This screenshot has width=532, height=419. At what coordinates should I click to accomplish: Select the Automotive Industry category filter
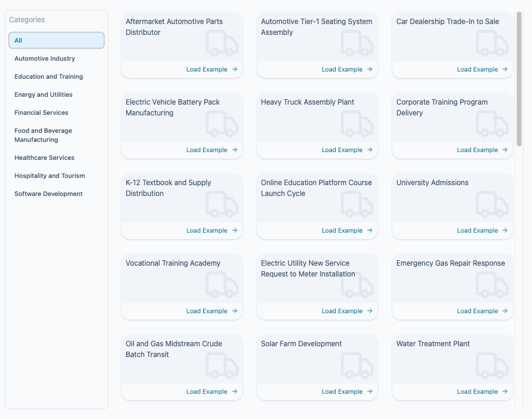44,58
